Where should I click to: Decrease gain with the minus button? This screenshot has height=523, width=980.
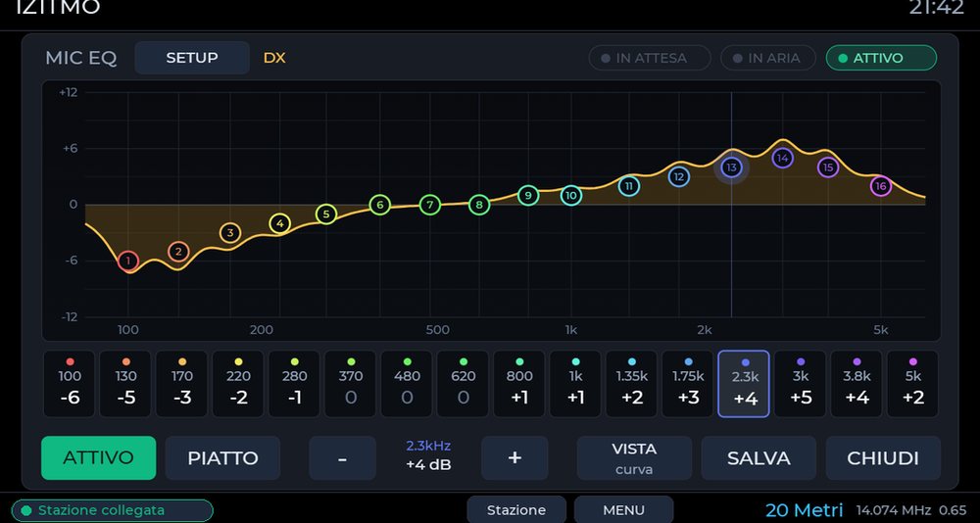pyautogui.click(x=342, y=458)
